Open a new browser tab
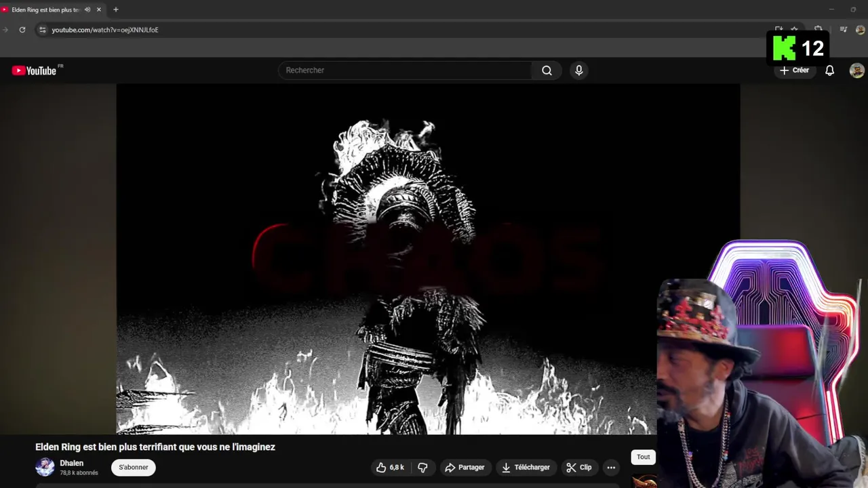The width and height of the screenshot is (868, 488). pyautogui.click(x=116, y=9)
